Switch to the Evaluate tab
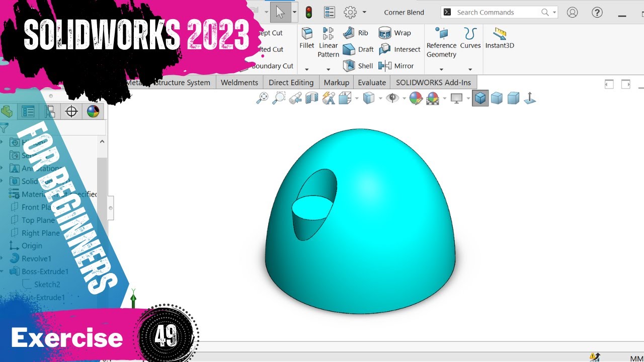 click(372, 82)
